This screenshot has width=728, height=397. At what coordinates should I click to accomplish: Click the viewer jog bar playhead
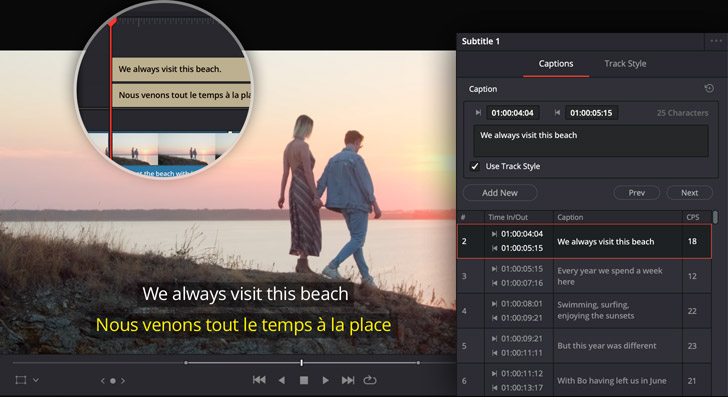[302, 362]
